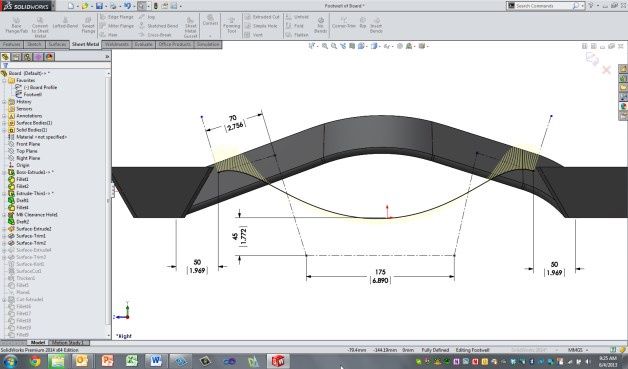Open the FeatureManager design tree tab icon
This screenshot has height=369, width=628.
[x=5, y=57]
